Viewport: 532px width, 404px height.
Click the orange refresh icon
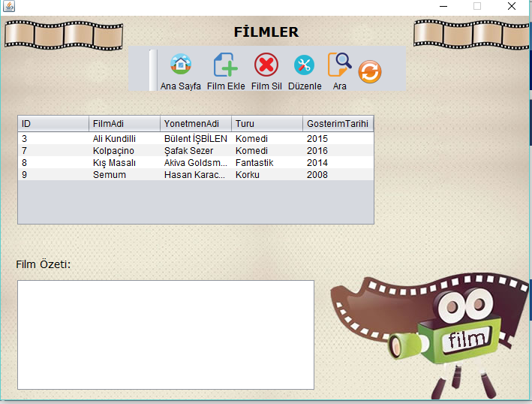370,72
